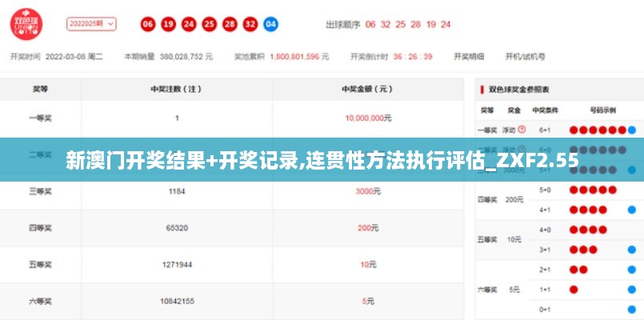Click the 四等奖 label in the reference panel
The height and width of the screenshot is (320, 644).
(x=487, y=200)
